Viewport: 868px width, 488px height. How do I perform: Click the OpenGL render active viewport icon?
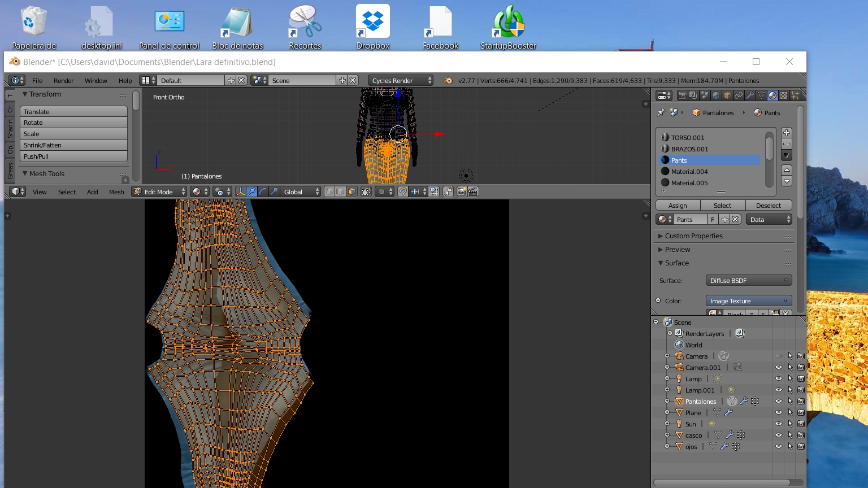[x=462, y=192]
